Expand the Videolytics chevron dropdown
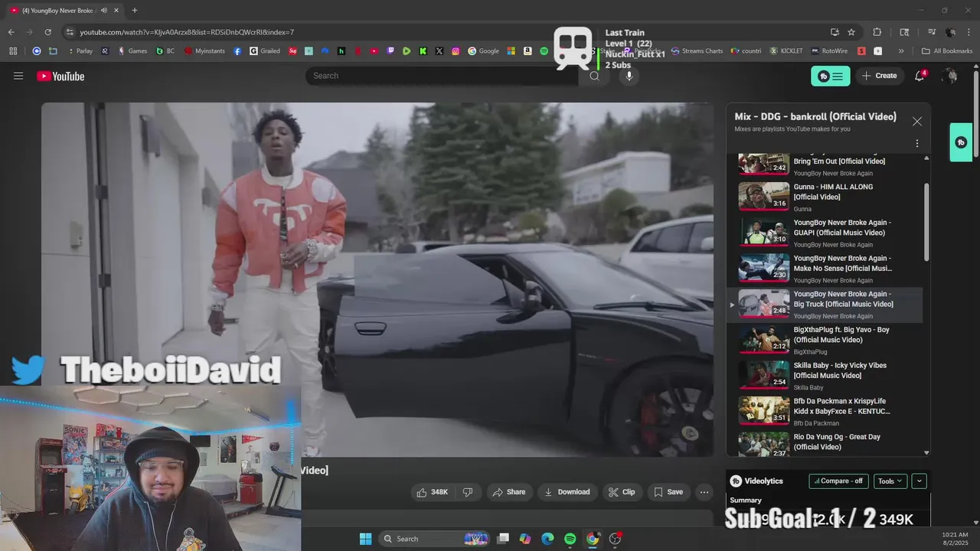The height and width of the screenshot is (551, 980). [x=920, y=481]
